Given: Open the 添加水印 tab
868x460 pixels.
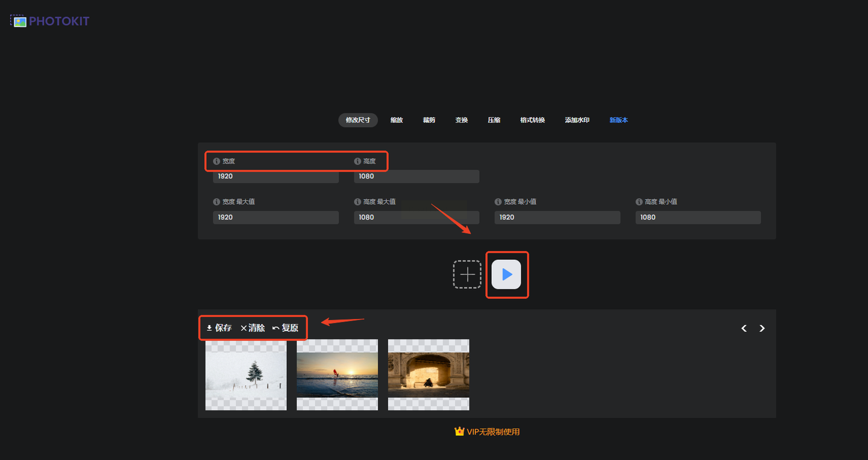Looking at the screenshot, I should click(x=577, y=120).
